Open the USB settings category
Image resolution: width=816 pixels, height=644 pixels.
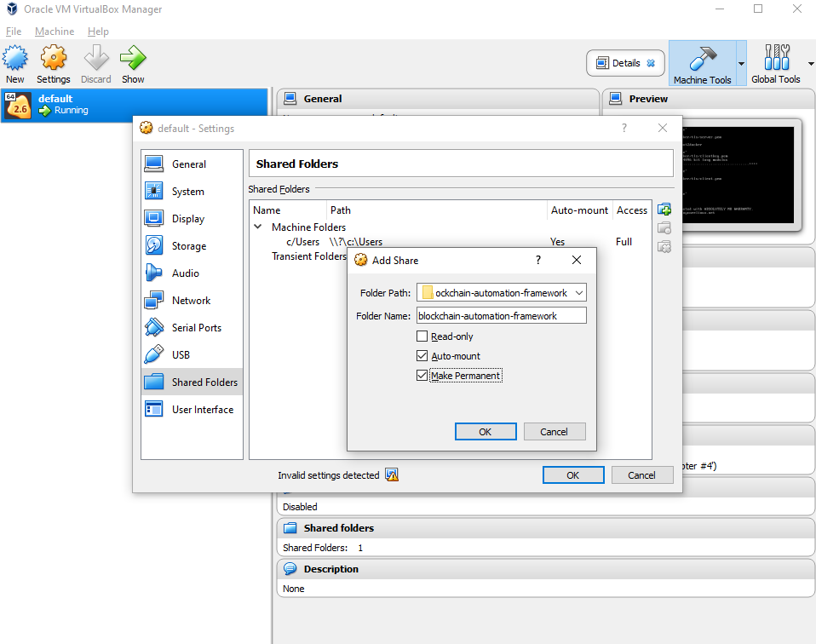point(192,354)
